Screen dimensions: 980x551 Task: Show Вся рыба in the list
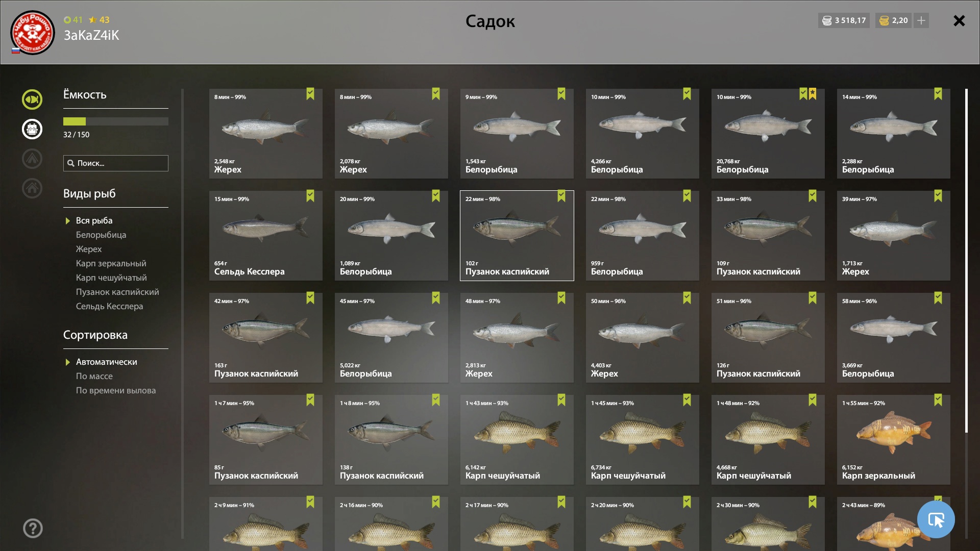point(94,220)
